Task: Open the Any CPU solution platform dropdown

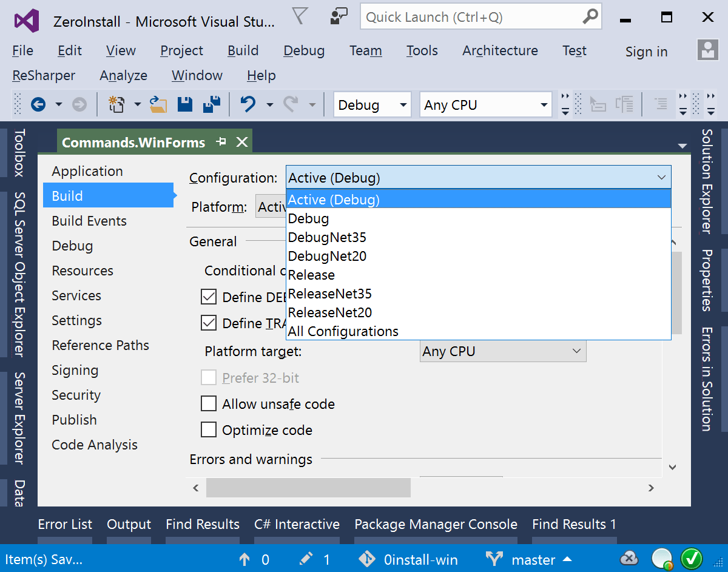Action: pos(486,105)
